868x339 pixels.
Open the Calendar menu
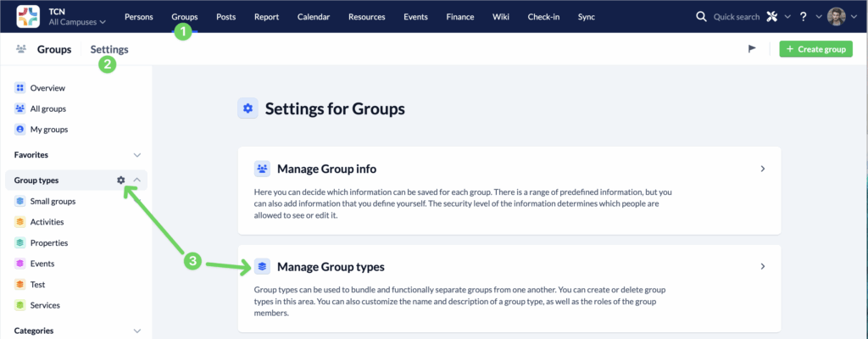[314, 17]
